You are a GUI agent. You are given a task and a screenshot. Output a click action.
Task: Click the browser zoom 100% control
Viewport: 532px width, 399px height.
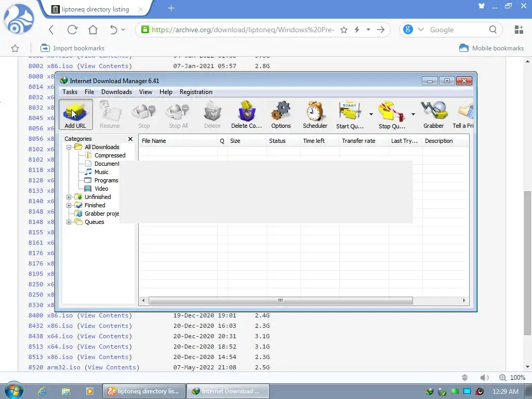(512, 378)
